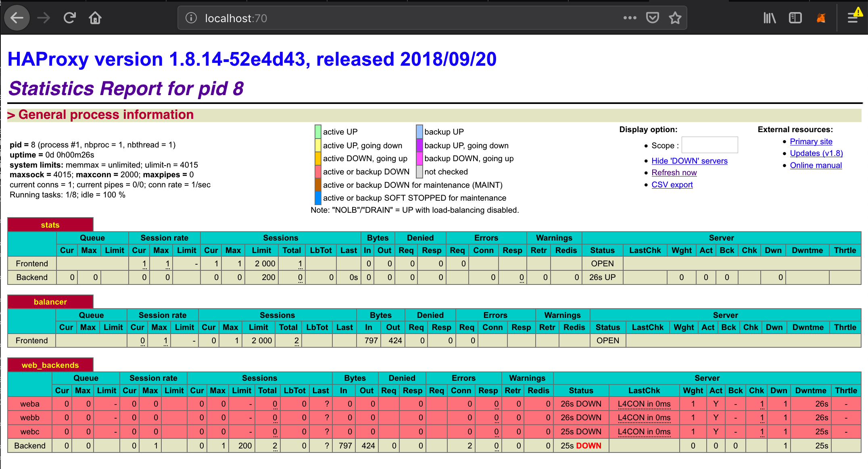Open Hide 'DOWN' servers link
The image size is (868, 469).
coord(689,161)
